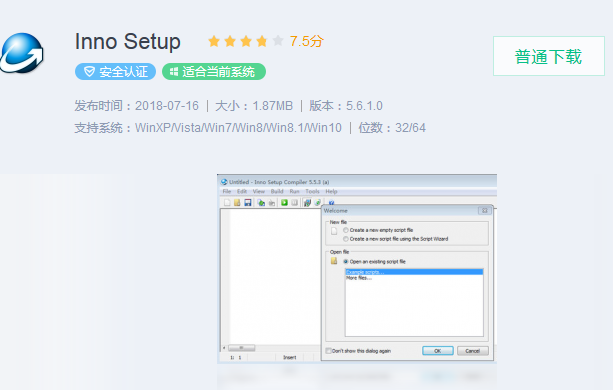
Task: Select Create a new empty script file
Action: [x=378, y=230]
